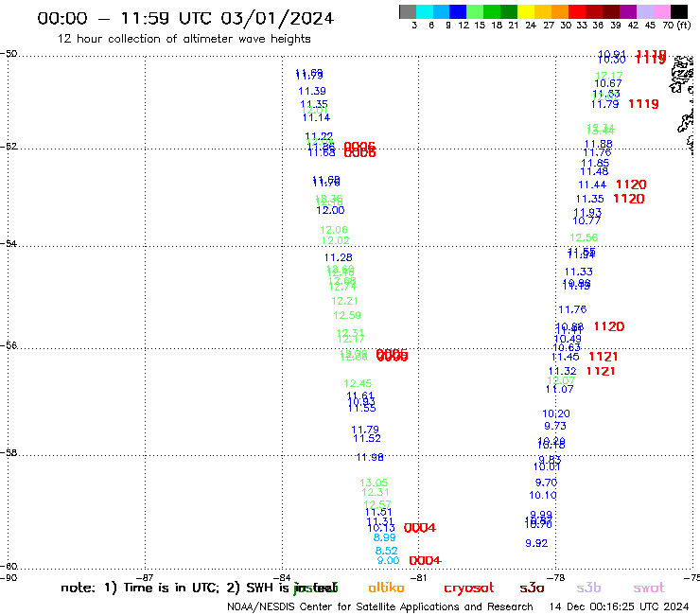Viewport: 700px width, 615px height.
Task: Click the -87 longitude axis label
Action: coord(145,577)
